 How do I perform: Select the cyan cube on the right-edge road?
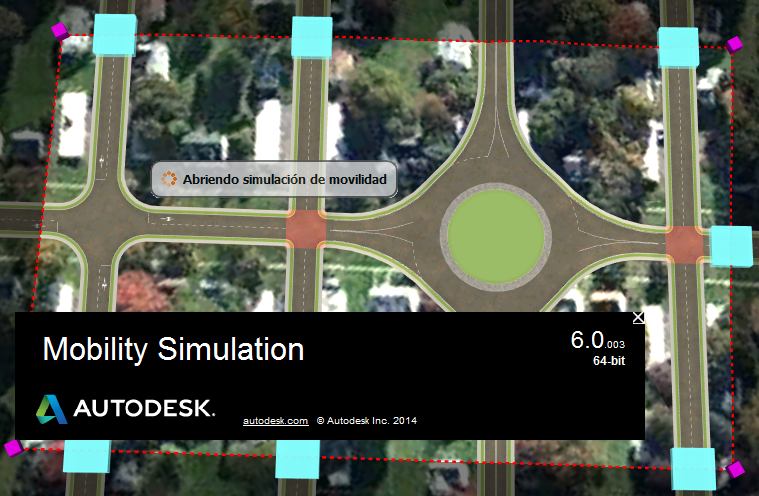pos(731,246)
